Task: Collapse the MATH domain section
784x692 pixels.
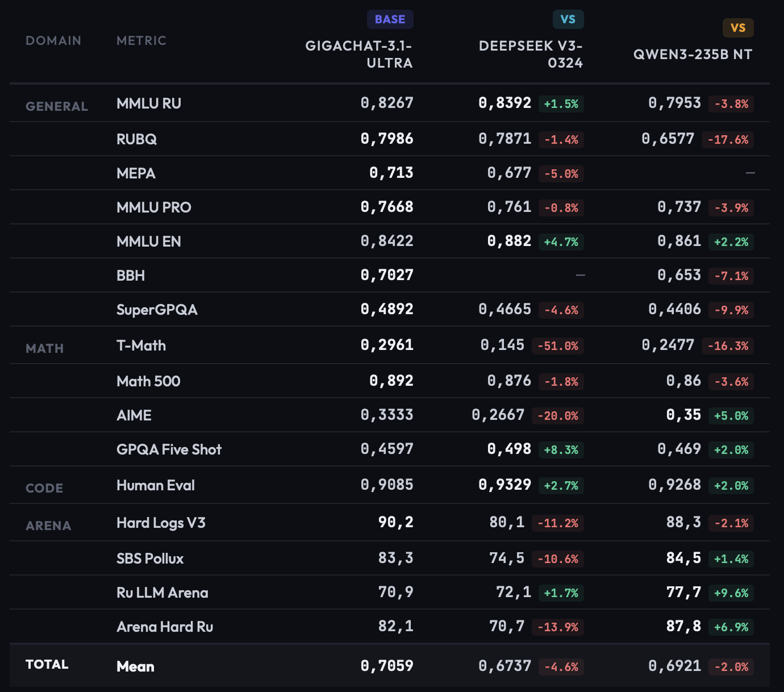Action: (45, 348)
